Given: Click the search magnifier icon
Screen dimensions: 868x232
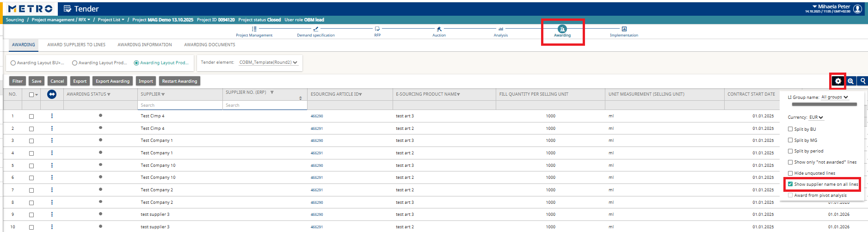Looking at the screenshot, I should [x=862, y=81].
